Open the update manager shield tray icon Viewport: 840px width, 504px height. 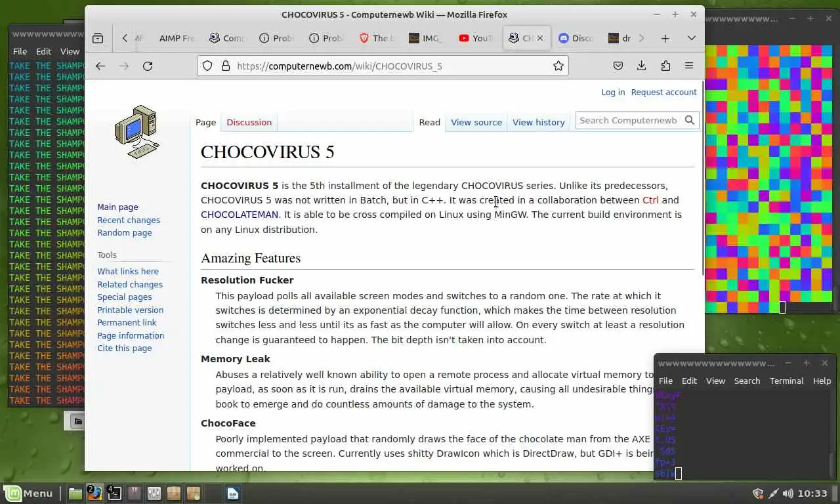coord(758,493)
